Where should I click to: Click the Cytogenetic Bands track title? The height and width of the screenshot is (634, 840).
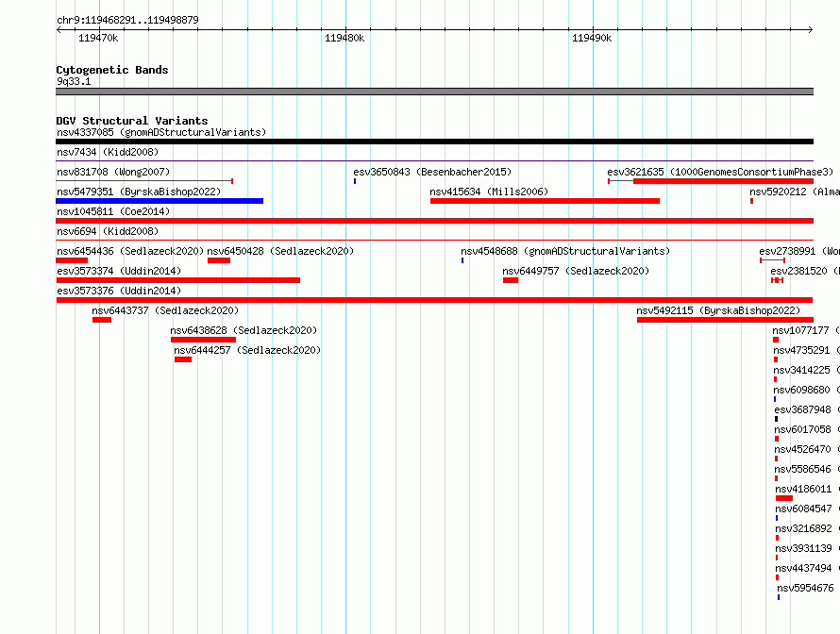click(x=112, y=70)
